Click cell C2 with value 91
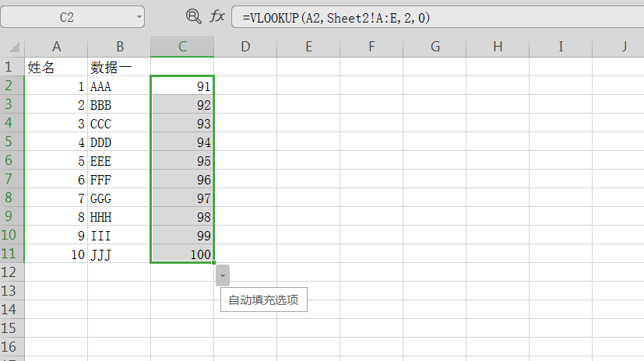 tap(182, 86)
